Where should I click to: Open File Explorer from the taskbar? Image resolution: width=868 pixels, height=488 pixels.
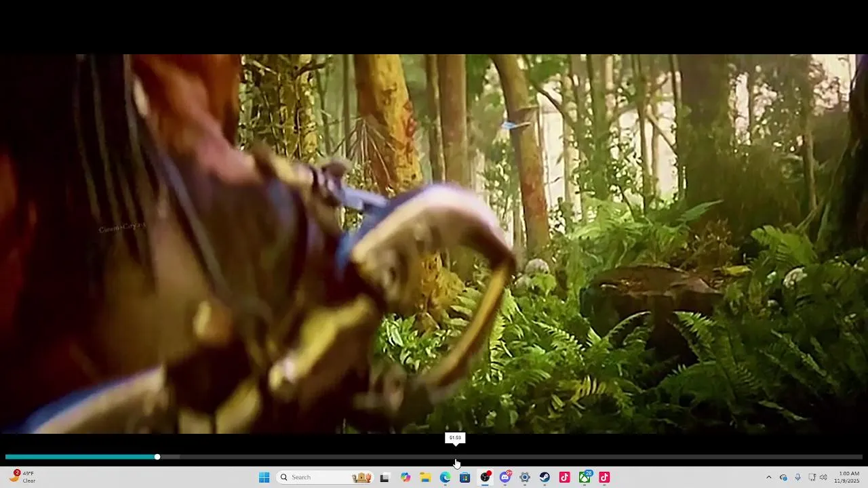(x=425, y=477)
